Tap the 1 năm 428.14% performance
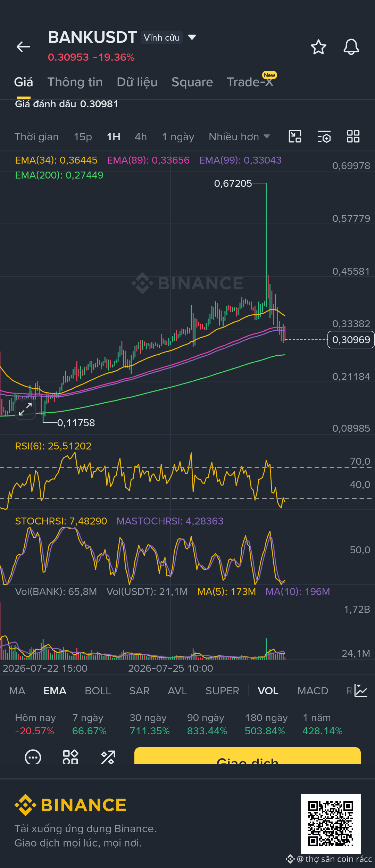Image resolution: width=375 pixels, height=868 pixels. point(323,724)
